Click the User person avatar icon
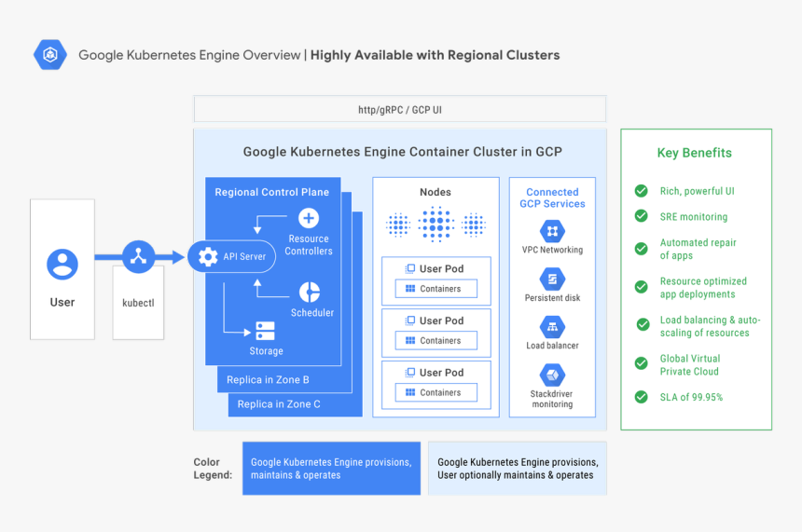Screen dimensions: 802x532 coord(62,265)
